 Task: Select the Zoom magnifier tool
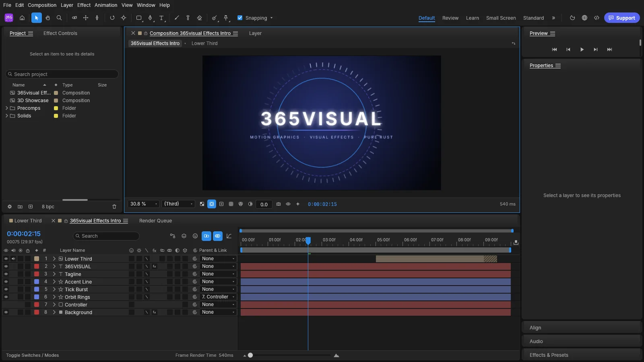click(x=59, y=18)
